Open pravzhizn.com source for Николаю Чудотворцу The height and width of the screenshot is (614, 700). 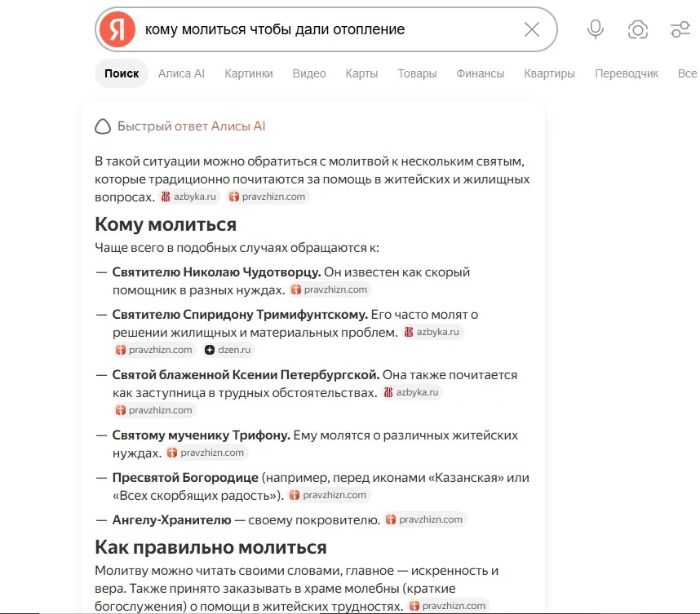point(330,289)
